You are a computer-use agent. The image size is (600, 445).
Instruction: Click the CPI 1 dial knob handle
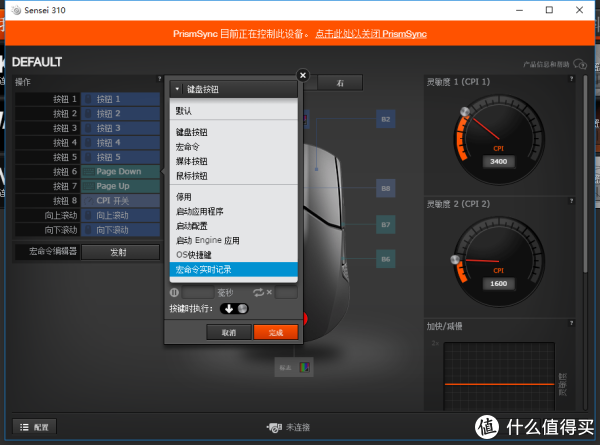click(x=465, y=111)
